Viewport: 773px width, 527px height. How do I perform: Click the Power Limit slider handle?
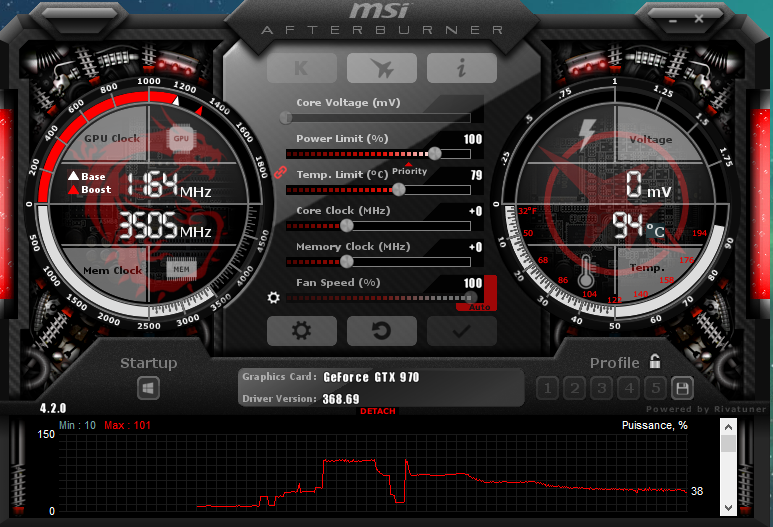(x=434, y=153)
